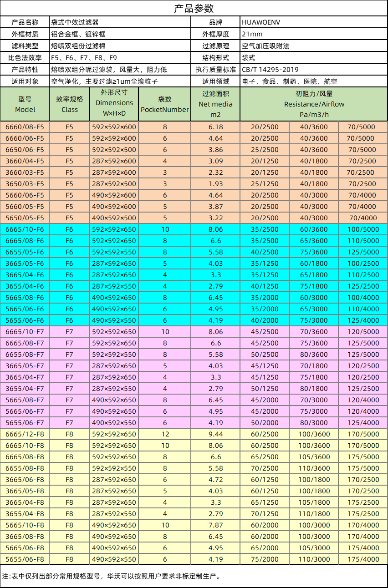Select the CB/T 14295-2019 standard cell

(x=270, y=70)
